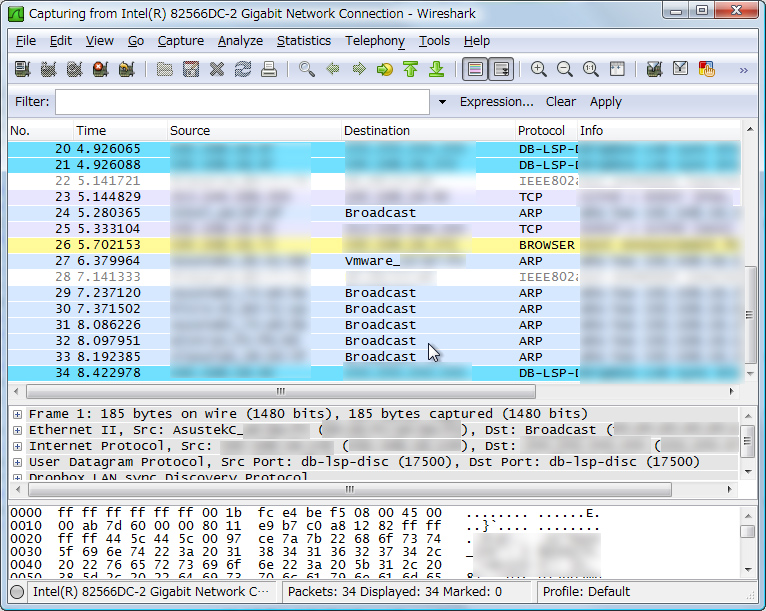Click the Apply filter button
The height and width of the screenshot is (611, 766).
coord(606,102)
